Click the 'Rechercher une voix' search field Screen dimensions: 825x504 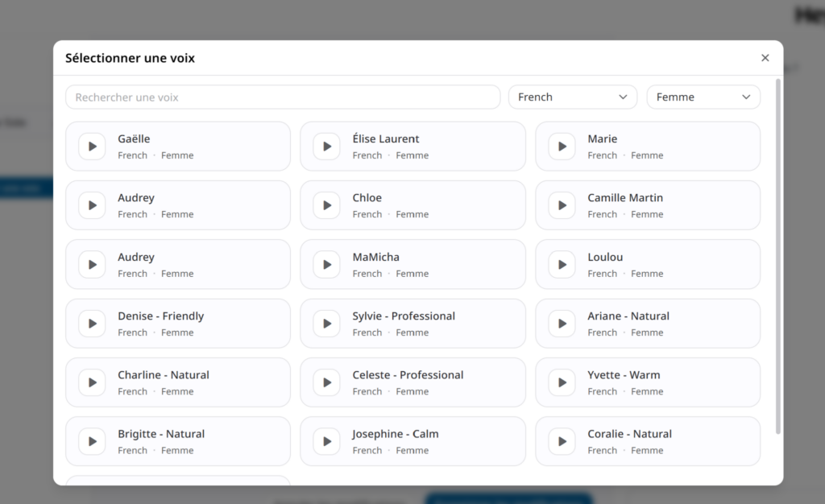(x=282, y=97)
